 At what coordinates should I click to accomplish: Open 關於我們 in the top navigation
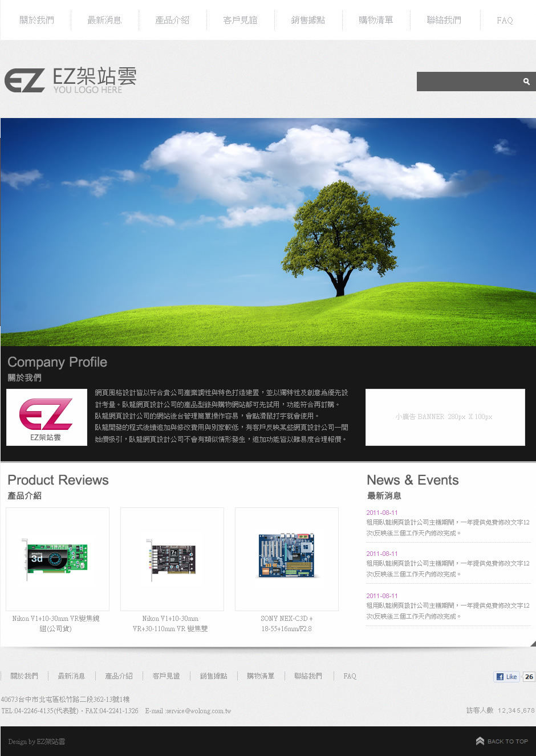[x=36, y=20]
